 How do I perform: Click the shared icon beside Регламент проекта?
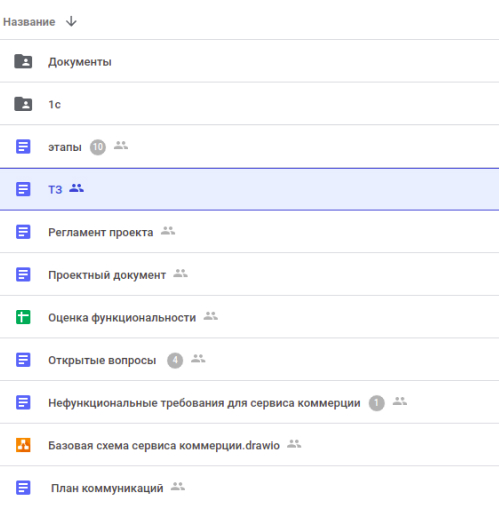[168, 231]
